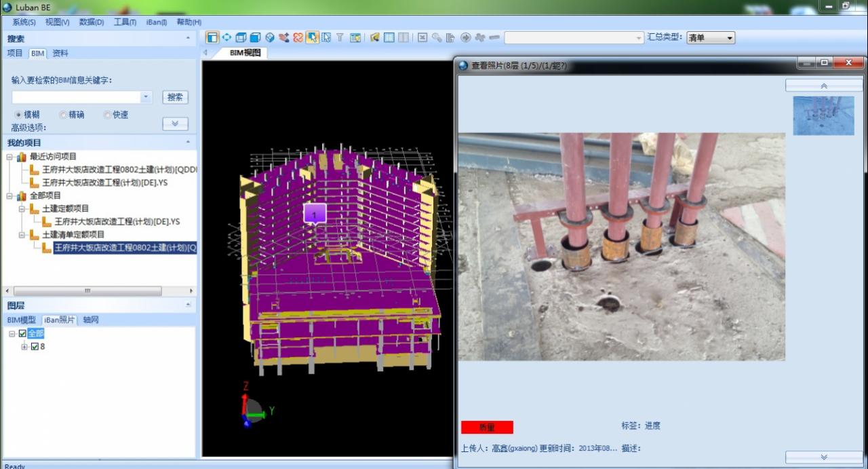Screen dimensions: 868x469
Task: Open the 工具 menu
Action: [x=125, y=22]
